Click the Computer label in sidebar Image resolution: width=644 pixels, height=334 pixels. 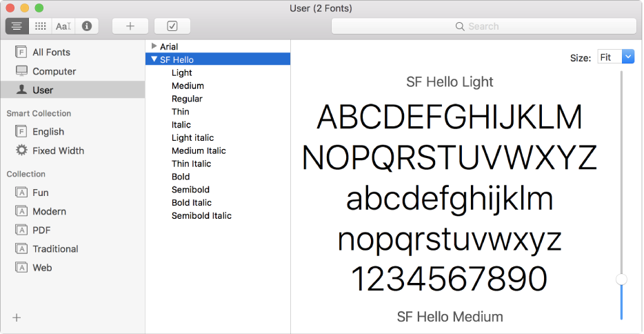tap(54, 71)
